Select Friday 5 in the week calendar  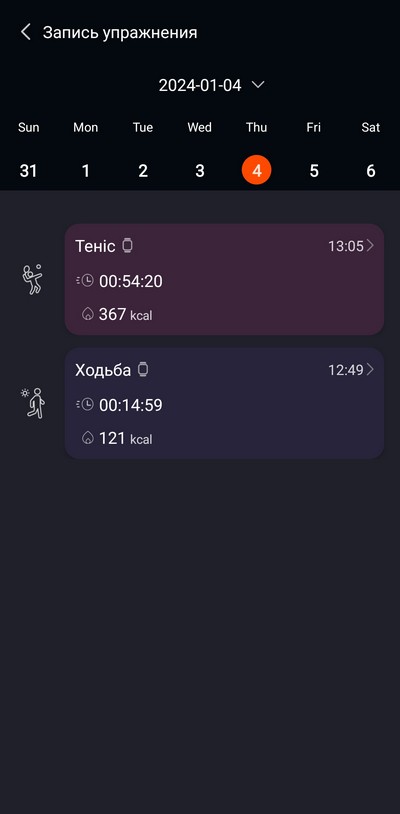313,170
